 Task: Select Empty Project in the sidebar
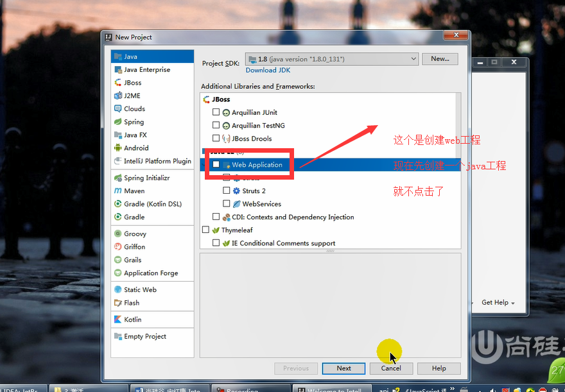click(x=152, y=336)
